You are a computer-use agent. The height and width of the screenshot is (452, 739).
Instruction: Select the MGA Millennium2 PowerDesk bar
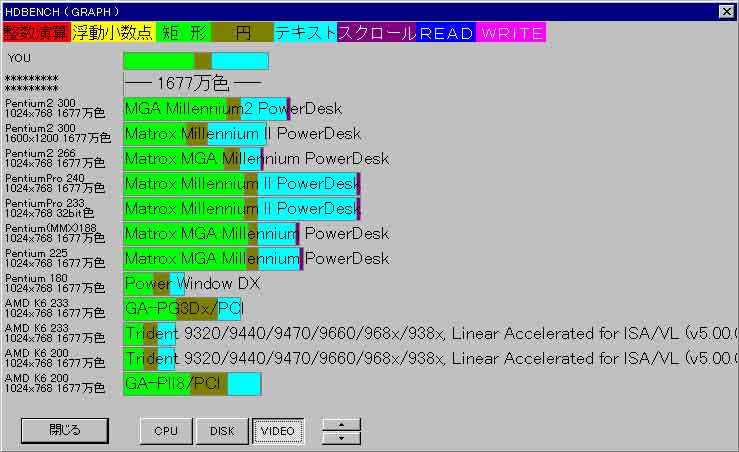(205, 108)
